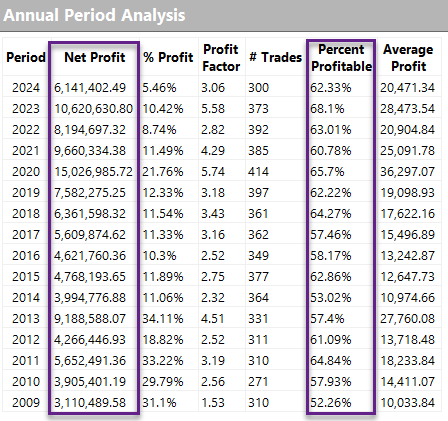Select the 414 trades cell for 2020
Viewport: 448px width, 421px height.
(258, 172)
